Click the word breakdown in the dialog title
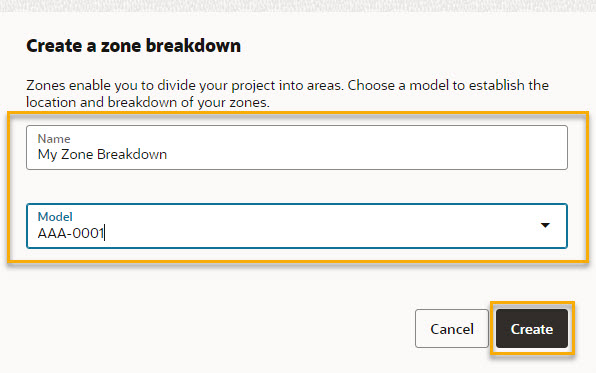This screenshot has width=596, height=373. point(193,46)
